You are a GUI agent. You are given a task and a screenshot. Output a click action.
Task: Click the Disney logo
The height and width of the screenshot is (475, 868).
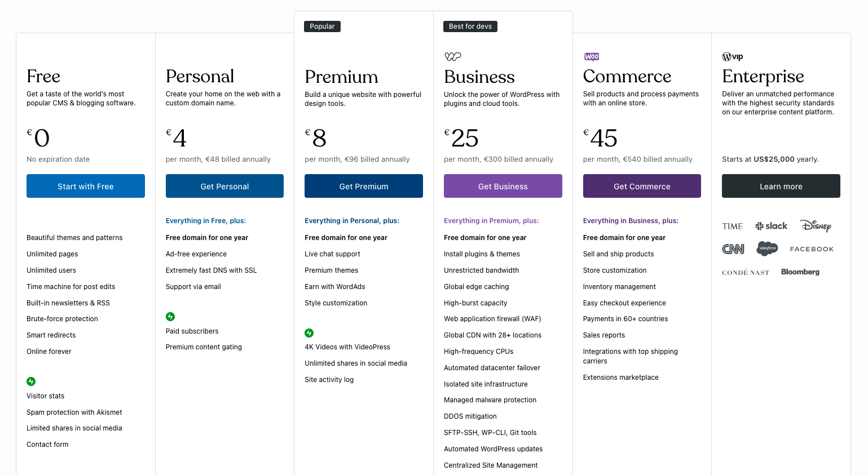(x=816, y=226)
